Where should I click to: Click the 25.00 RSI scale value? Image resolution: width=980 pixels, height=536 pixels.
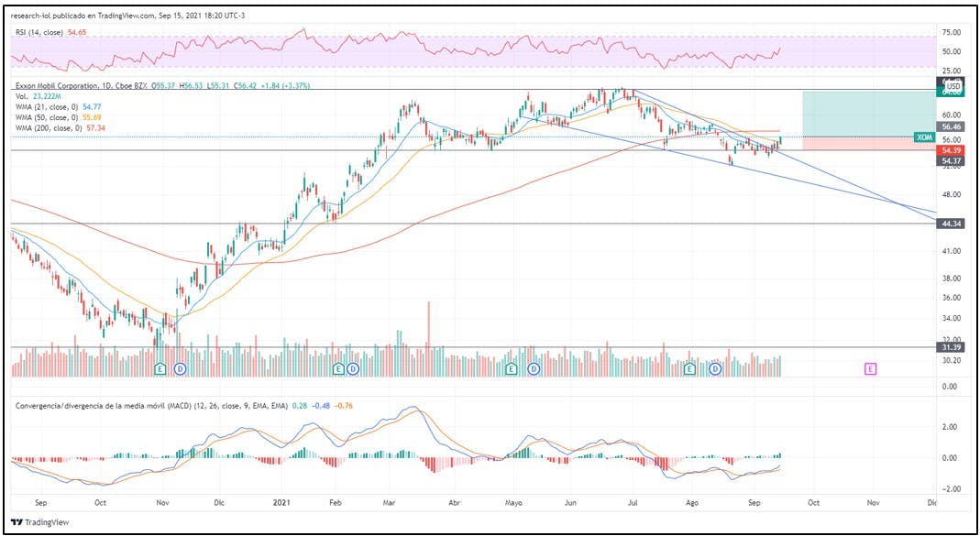(952, 71)
